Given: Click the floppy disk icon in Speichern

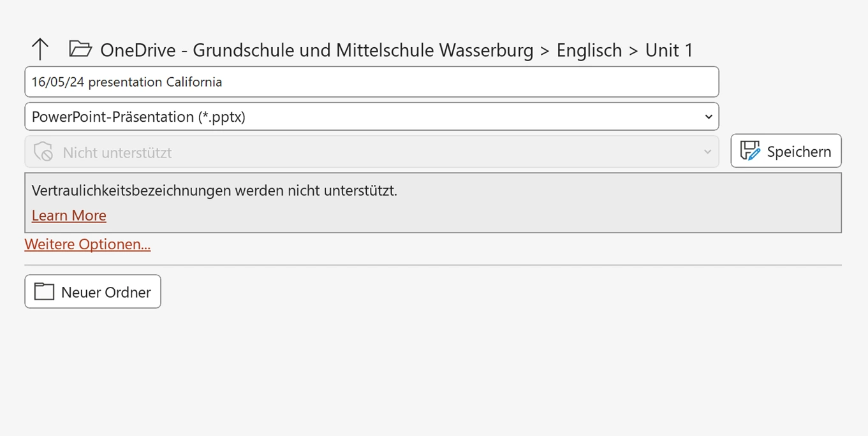Looking at the screenshot, I should (x=750, y=151).
